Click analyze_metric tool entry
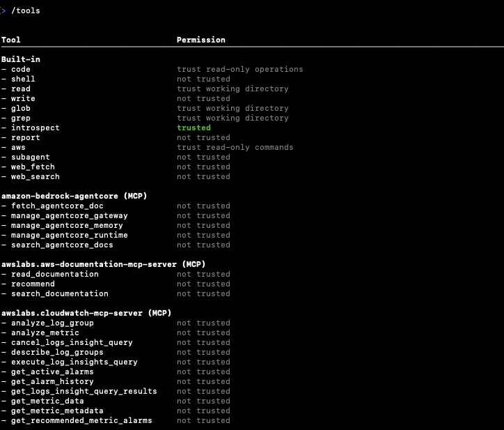Viewport: 504px width, 430px height. click(x=45, y=333)
